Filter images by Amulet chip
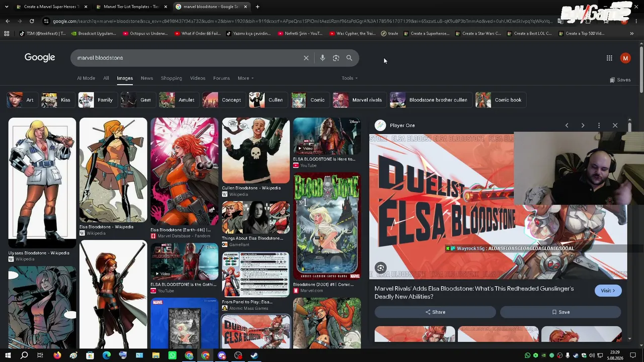The height and width of the screenshot is (362, 644). click(178, 100)
